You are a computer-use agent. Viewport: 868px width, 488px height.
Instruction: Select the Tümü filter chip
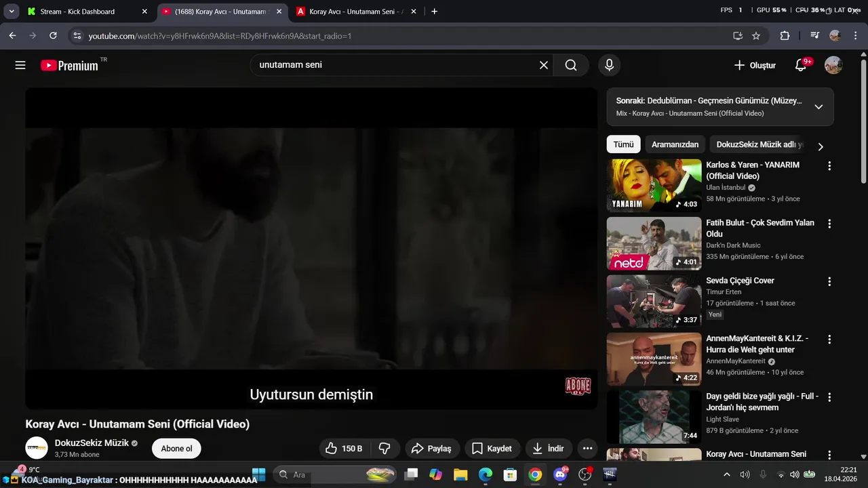point(623,144)
